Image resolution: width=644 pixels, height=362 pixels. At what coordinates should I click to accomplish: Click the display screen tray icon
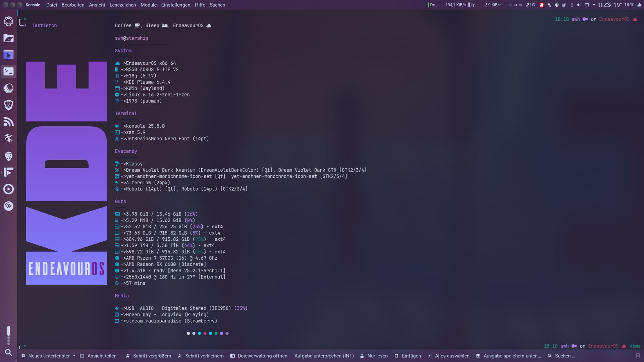[x=587, y=5]
